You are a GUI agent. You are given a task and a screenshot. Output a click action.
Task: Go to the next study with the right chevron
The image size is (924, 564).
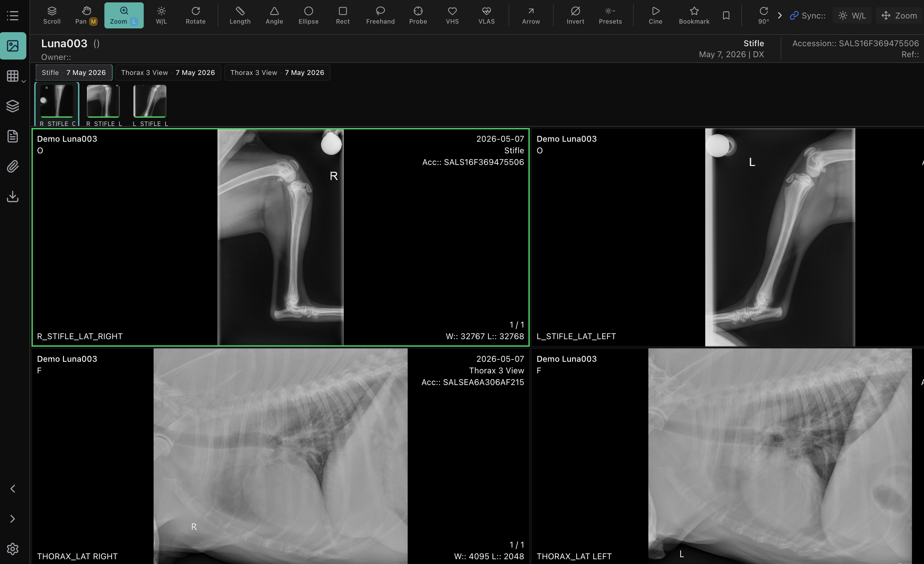click(x=13, y=518)
